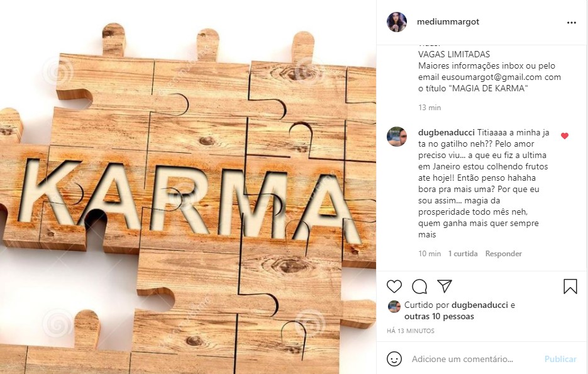
Task: Share post via paper plane icon
Action: click(x=445, y=286)
